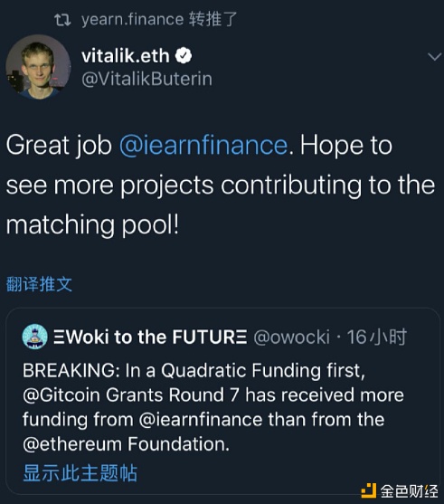
Task: Open the vitalik.eth display name
Action: click(126, 56)
